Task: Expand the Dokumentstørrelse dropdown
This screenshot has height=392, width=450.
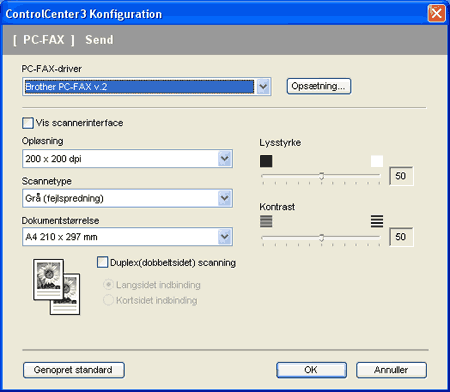Action: 225,237
